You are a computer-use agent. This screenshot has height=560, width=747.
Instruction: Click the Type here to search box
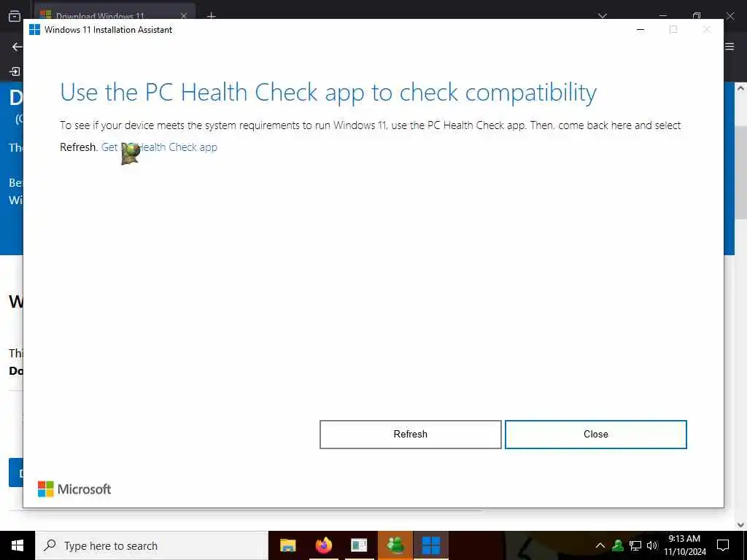tap(152, 545)
